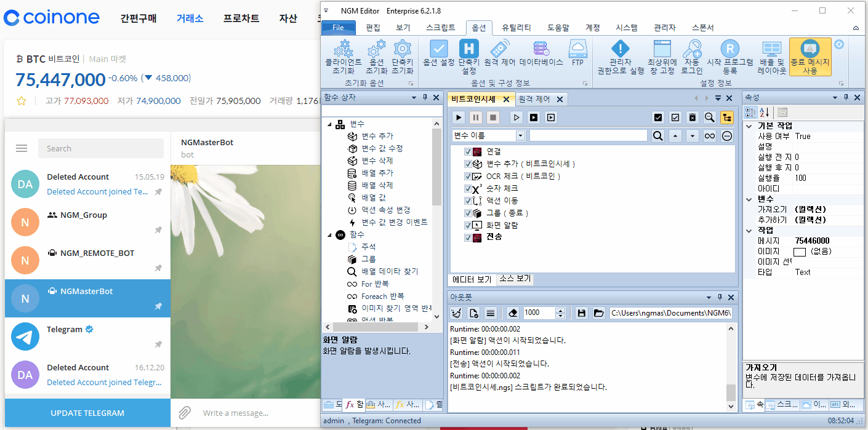The image size is (868, 430).
Task: Start script with the solid play button
Action: pos(459,117)
